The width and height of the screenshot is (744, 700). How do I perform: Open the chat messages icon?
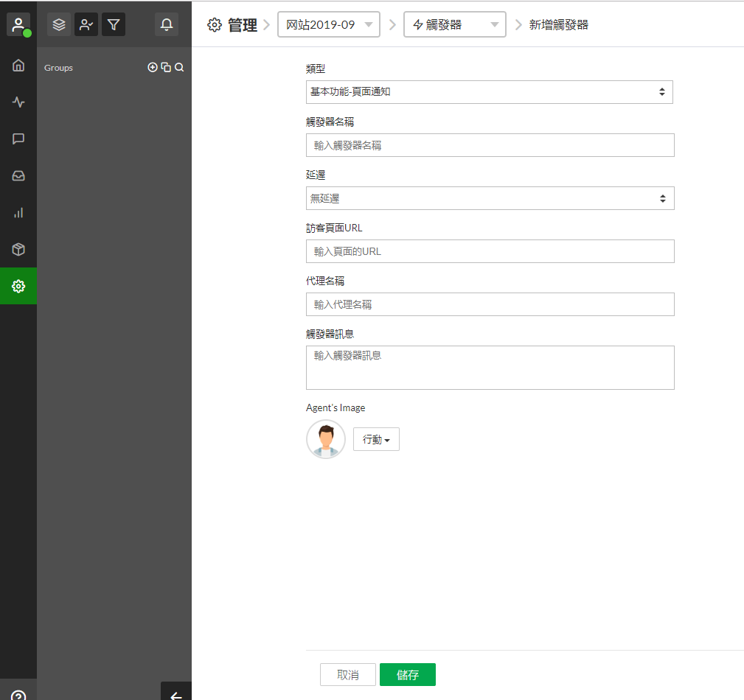(18, 139)
